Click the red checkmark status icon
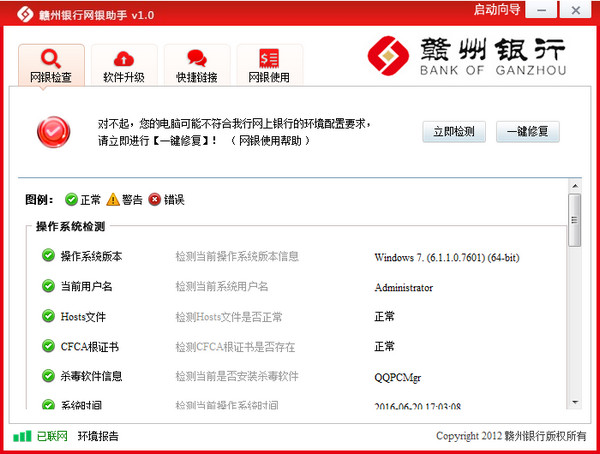The width and height of the screenshot is (600, 454). (x=54, y=132)
